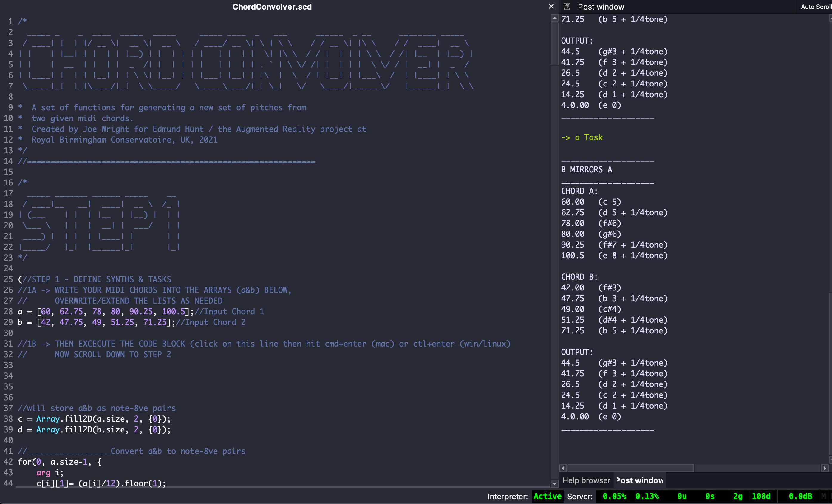The width and height of the screenshot is (832, 504).
Task: Click the 'arg i;' line
Action: click(50, 473)
